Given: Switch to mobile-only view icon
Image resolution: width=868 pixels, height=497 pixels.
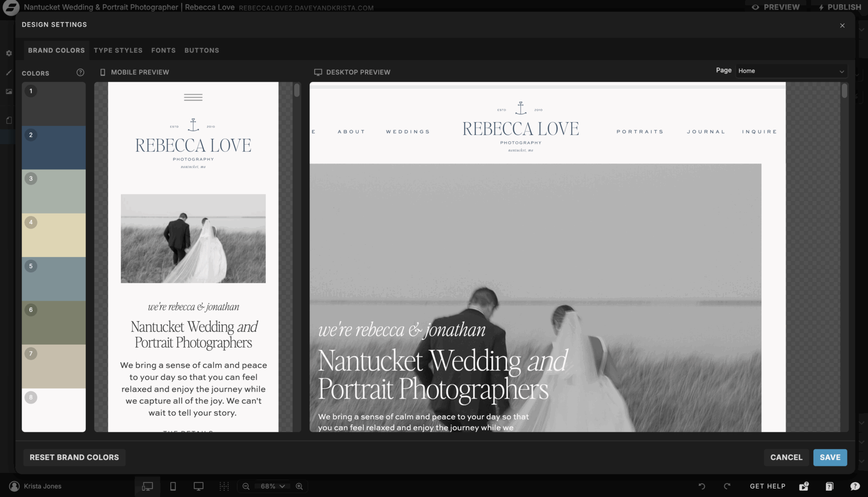Looking at the screenshot, I should (173, 486).
